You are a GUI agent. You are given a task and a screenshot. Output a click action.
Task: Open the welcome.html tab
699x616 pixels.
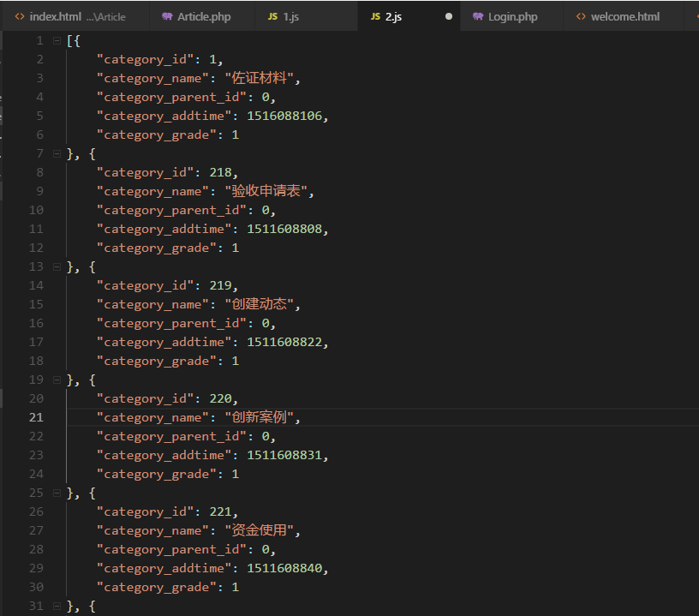(x=624, y=17)
